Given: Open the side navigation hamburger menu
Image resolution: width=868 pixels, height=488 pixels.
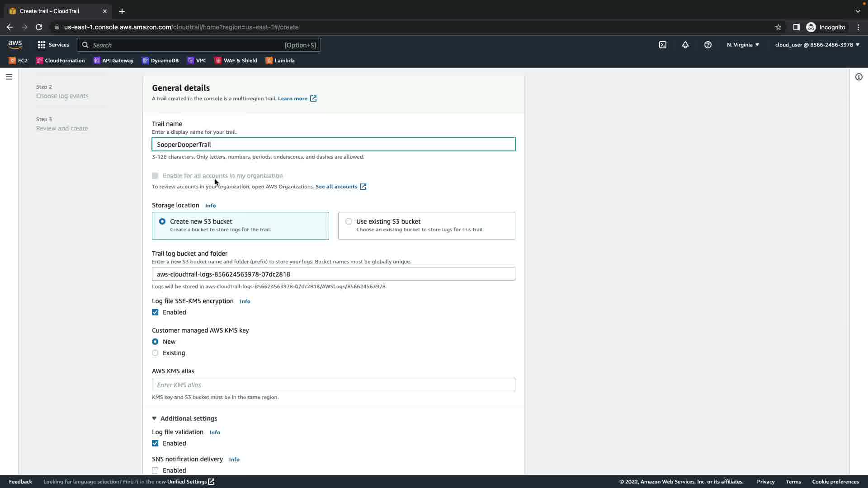Looking at the screenshot, I should coord(9,77).
